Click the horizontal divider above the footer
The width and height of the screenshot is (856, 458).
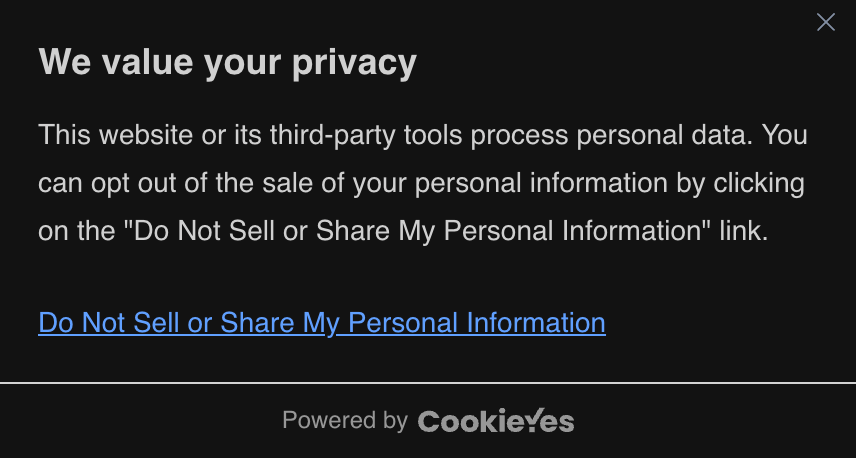click(428, 383)
